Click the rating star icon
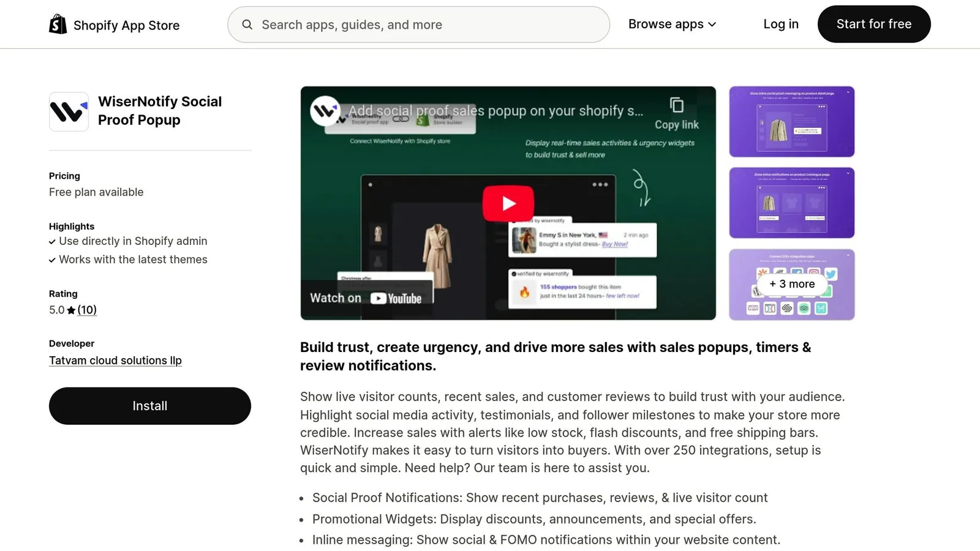 71,310
